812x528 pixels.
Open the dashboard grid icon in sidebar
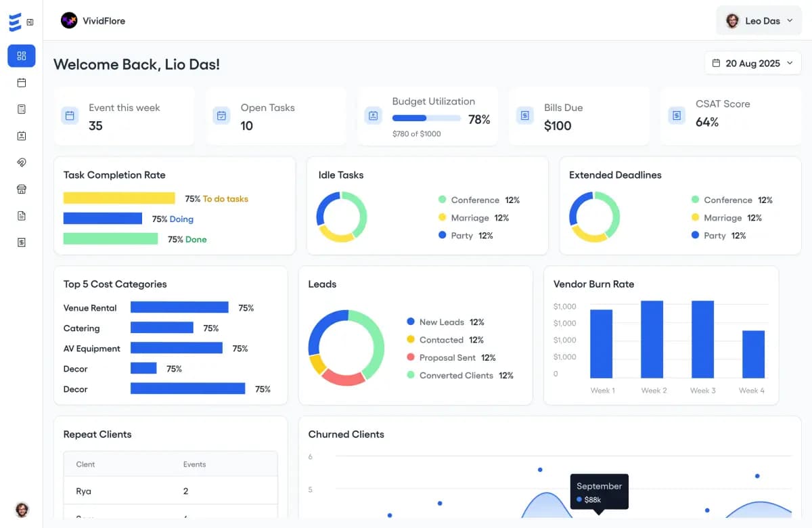(x=21, y=56)
